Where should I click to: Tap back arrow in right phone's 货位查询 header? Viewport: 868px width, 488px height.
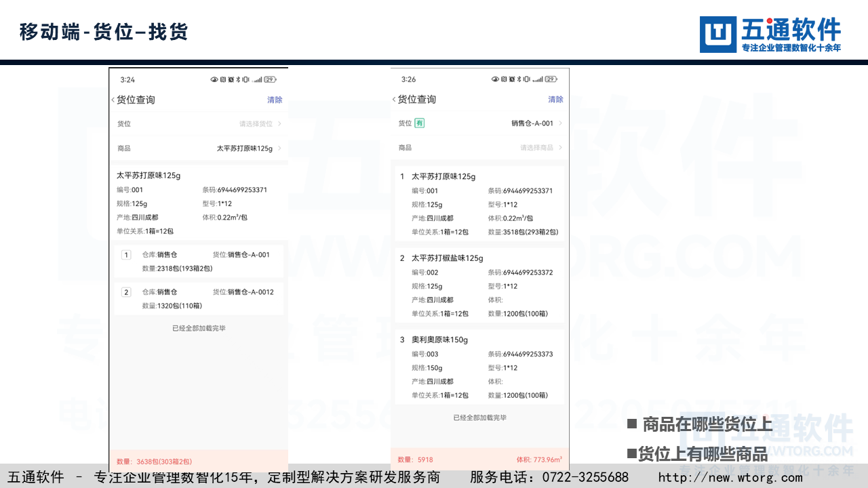tap(394, 100)
